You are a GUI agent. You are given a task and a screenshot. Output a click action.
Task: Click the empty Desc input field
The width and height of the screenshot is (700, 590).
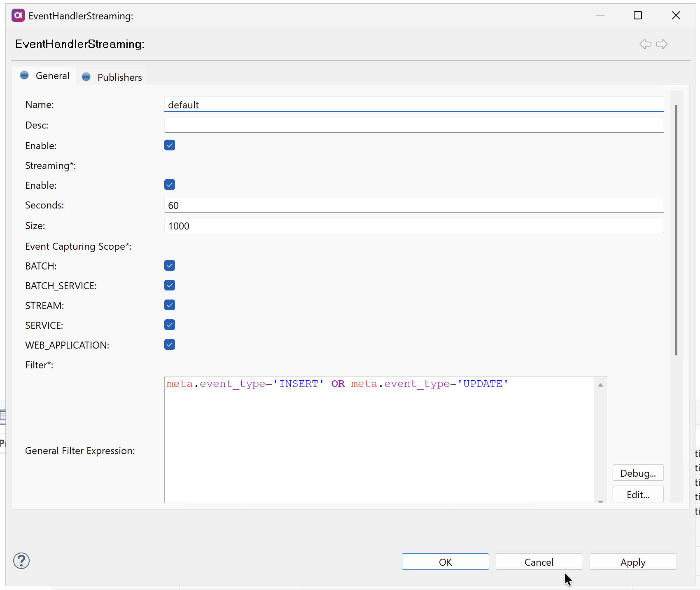[x=414, y=125]
